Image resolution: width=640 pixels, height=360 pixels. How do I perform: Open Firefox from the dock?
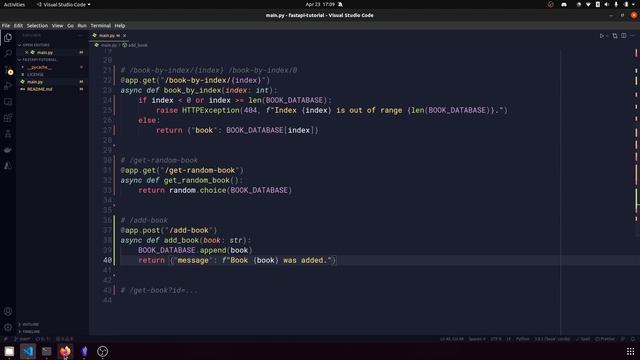[x=65, y=351]
